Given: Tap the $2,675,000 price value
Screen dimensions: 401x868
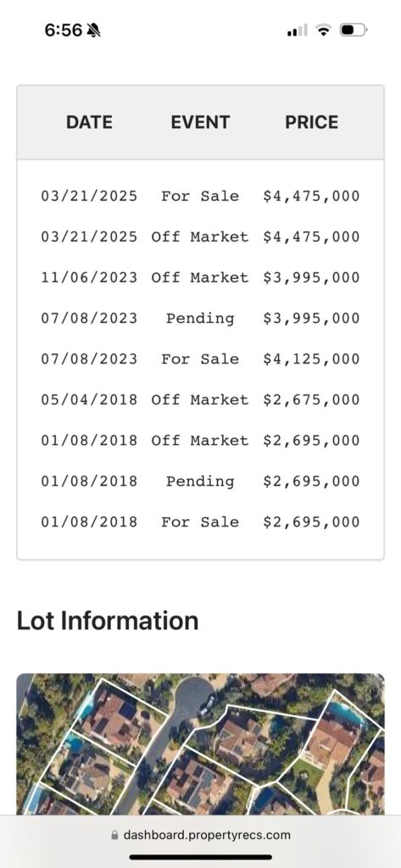Looking at the screenshot, I should tap(311, 400).
